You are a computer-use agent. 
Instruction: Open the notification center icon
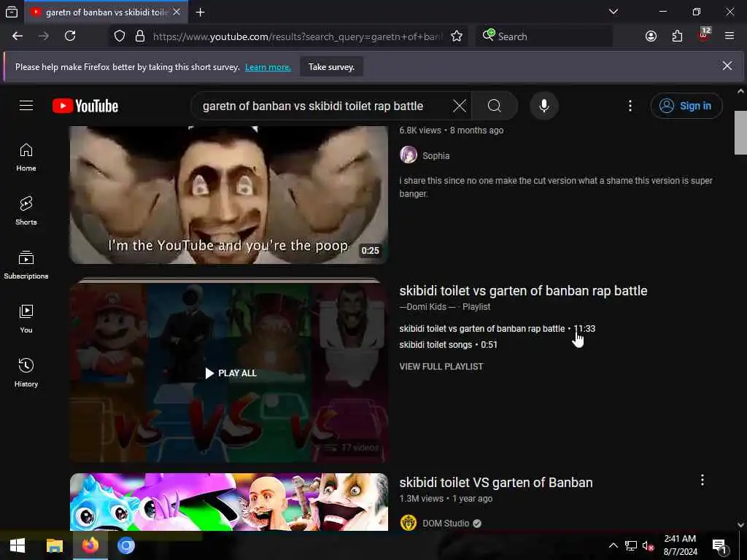point(719,546)
